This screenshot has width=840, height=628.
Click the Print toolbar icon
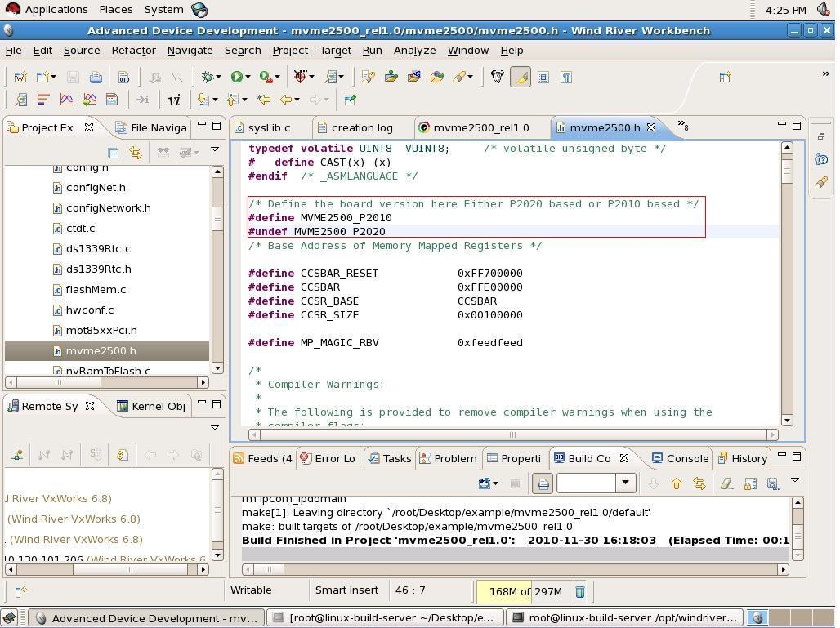[x=96, y=77]
